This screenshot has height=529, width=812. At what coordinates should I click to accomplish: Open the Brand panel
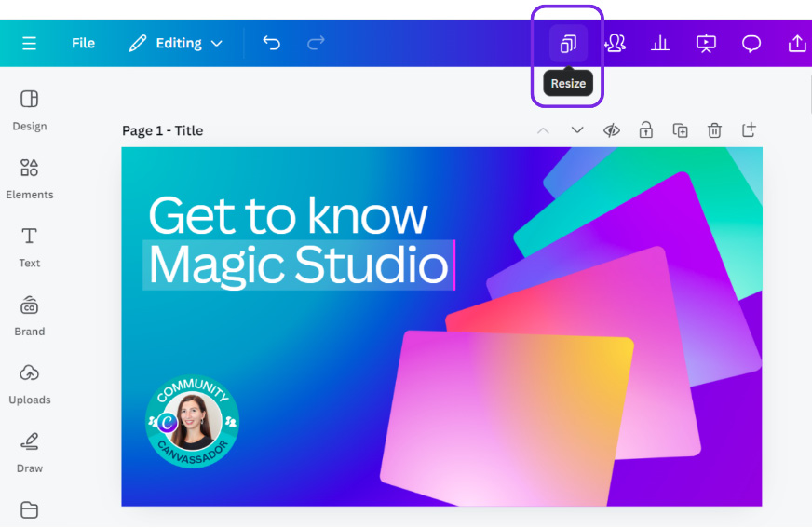[30, 316]
